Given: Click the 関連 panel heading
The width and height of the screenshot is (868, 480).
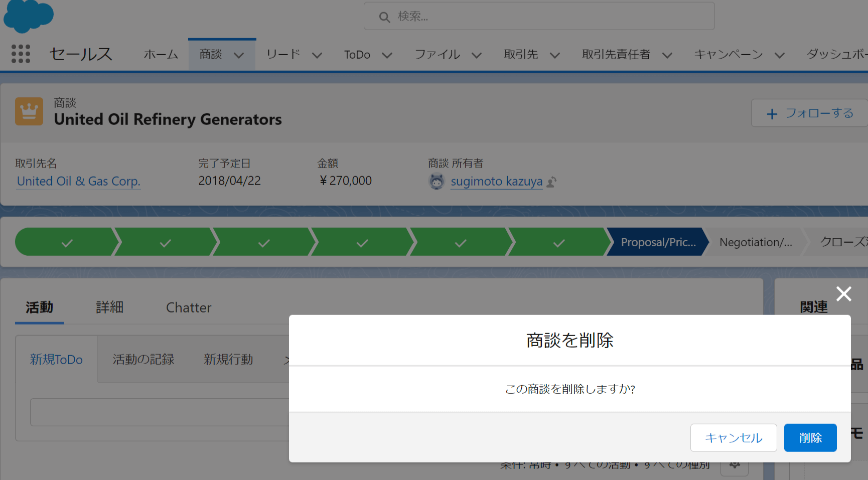Looking at the screenshot, I should 814,307.
